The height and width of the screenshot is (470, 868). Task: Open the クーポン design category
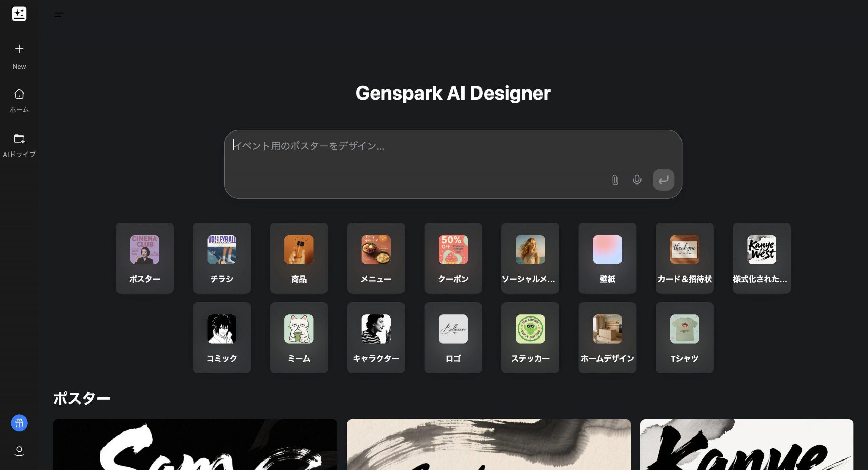point(453,258)
